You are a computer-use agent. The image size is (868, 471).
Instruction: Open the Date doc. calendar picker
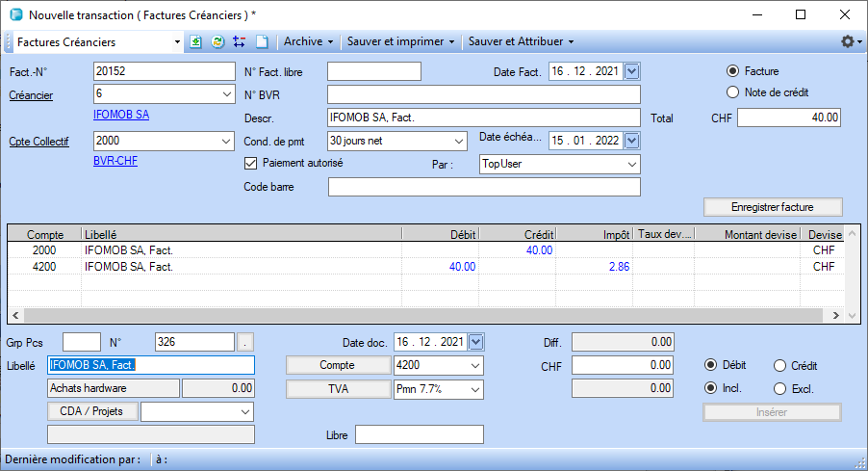(475, 342)
